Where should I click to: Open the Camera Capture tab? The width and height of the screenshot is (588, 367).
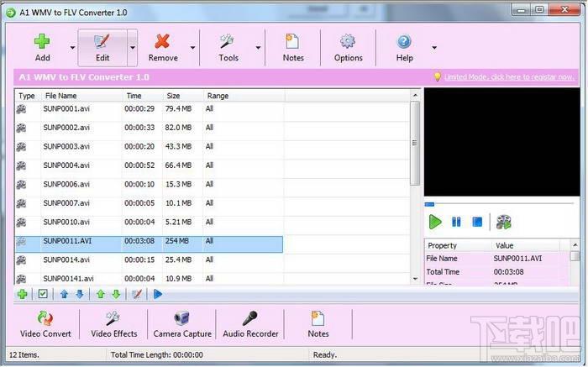pyautogui.click(x=182, y=324)
